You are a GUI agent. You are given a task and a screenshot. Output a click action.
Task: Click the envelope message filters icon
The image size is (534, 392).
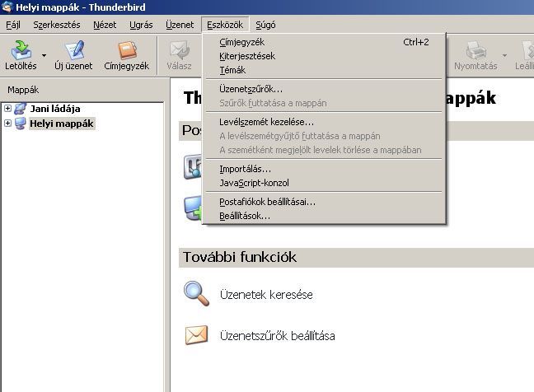click(196, 335)
